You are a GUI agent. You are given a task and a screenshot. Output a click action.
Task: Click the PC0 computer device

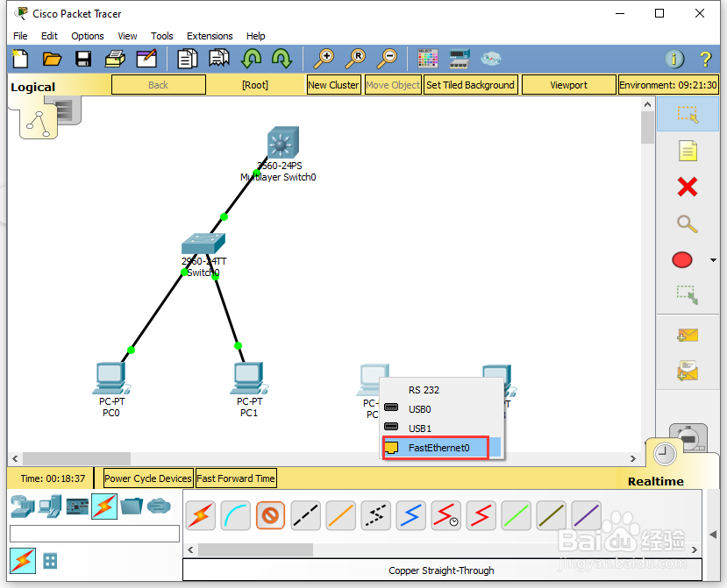(x=111, y=378)
